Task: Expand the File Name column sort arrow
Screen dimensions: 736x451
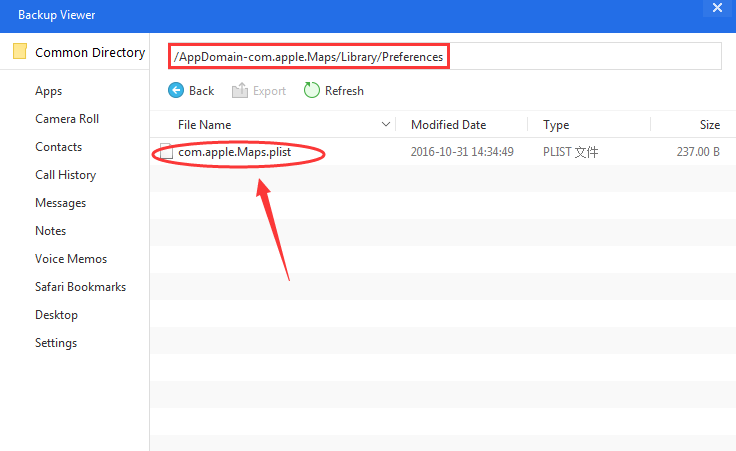Action: pos(387,125)
